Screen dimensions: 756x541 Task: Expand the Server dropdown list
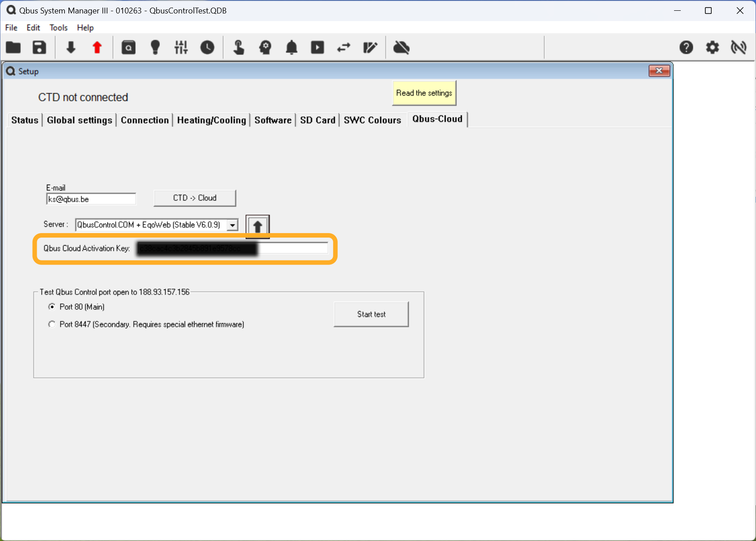click(232, 225)
